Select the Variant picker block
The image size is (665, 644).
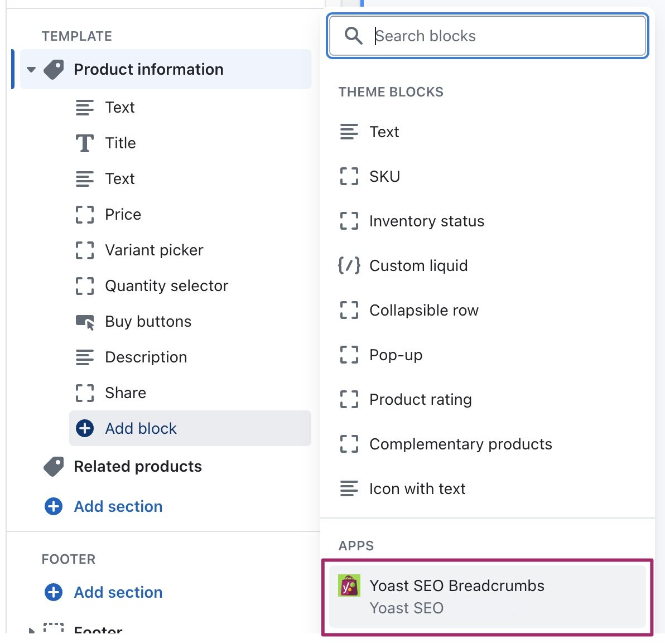coord(154,250)
